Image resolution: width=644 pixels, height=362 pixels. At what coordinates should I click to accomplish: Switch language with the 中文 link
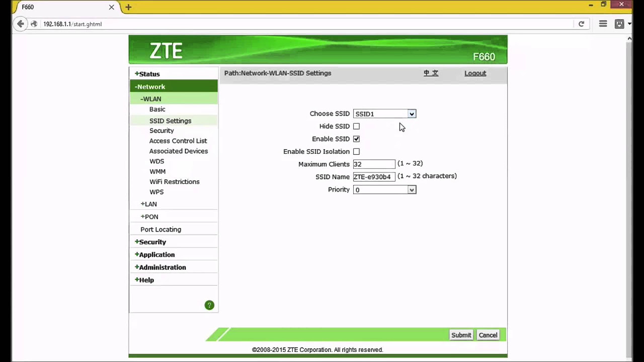[x=431, y=73]
